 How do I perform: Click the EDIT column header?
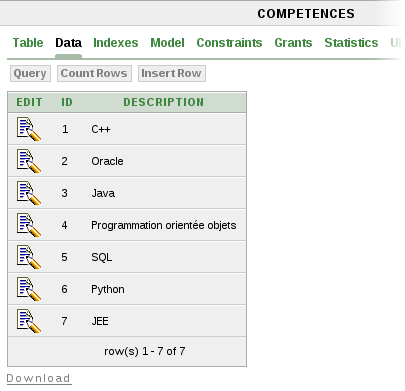[x=29, y=102]
